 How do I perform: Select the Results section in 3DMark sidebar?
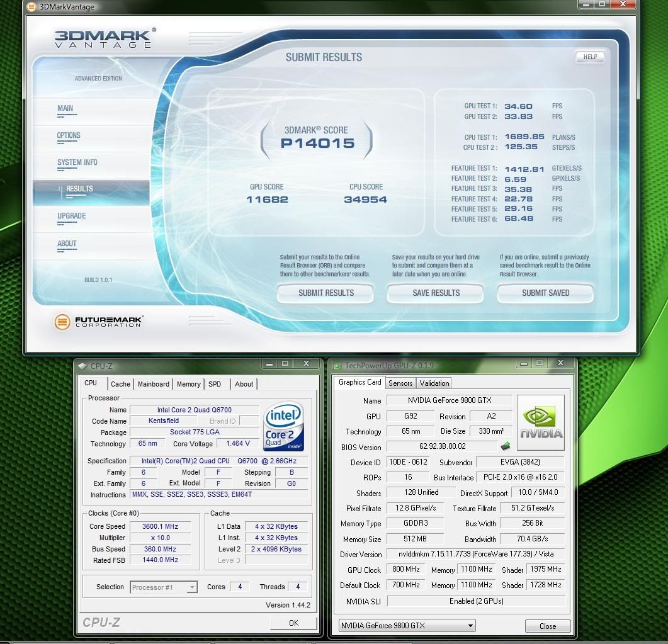point(91,193)
